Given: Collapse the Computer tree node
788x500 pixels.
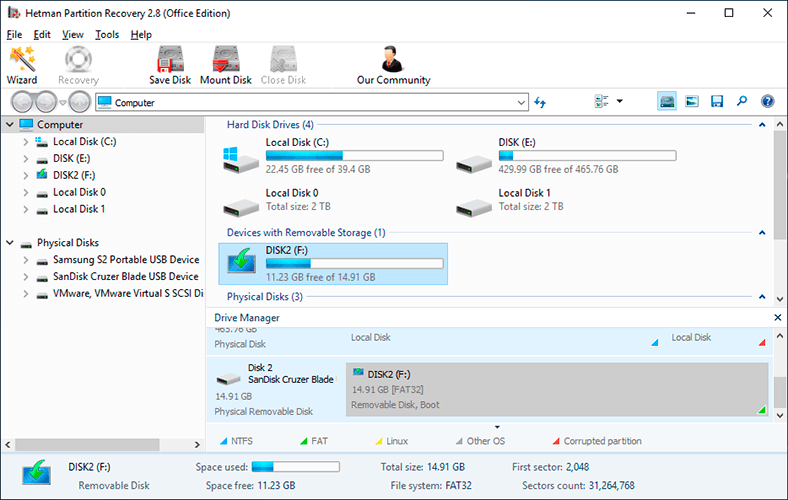Looking at the screenshot, I should click(10, 124).
